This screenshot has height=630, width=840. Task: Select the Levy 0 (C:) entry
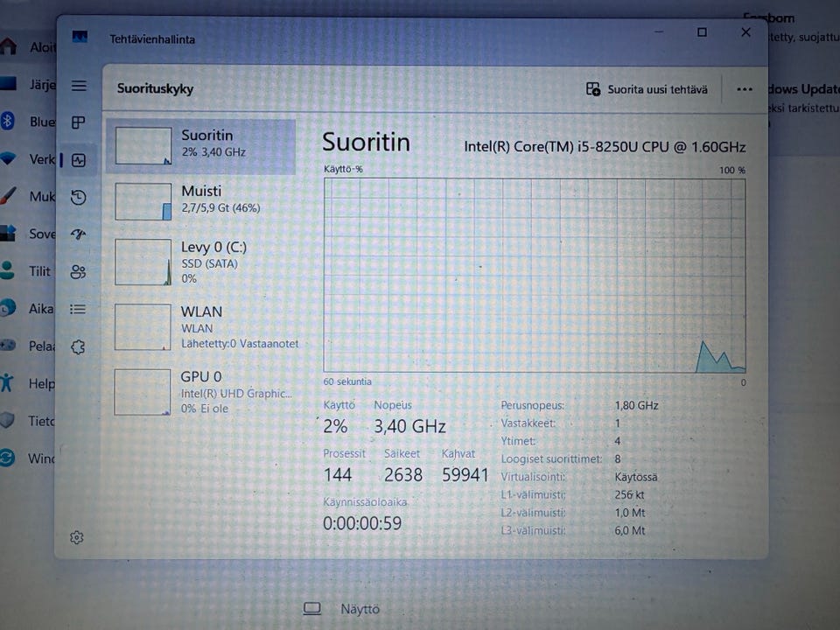201,262
